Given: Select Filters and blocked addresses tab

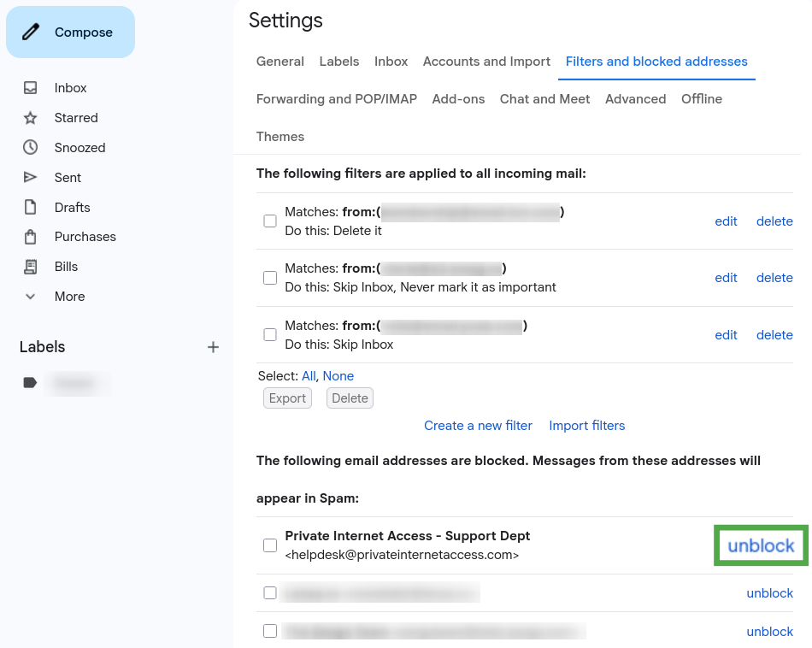Looking at the screenshot, I should pos(656,61).
